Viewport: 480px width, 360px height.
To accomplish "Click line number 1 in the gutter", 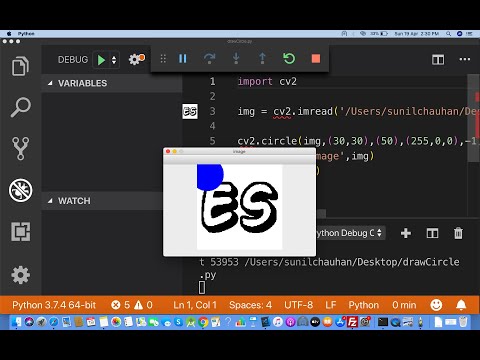I will [x=212, y=81].
